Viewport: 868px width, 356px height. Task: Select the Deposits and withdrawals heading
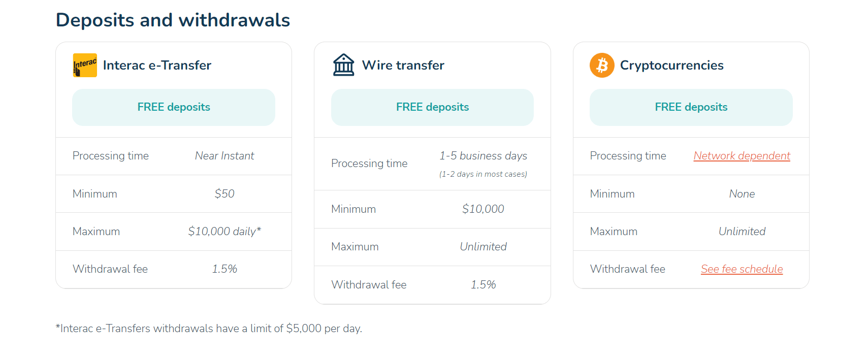click(173, 20)
